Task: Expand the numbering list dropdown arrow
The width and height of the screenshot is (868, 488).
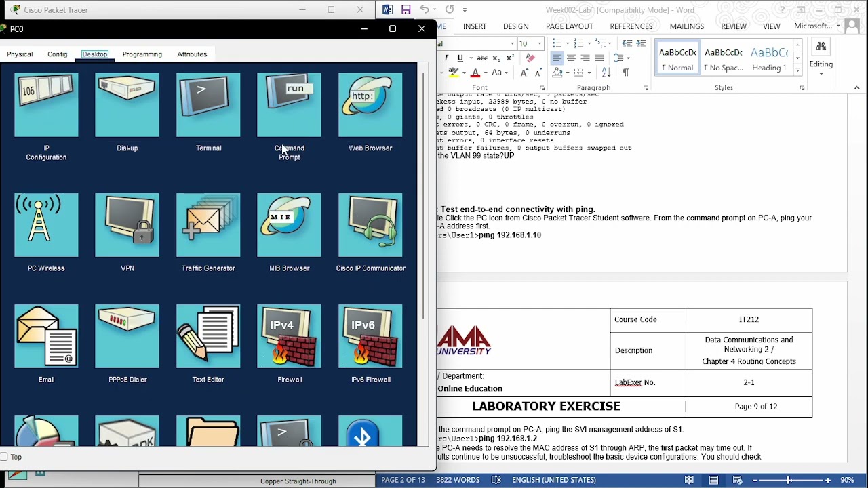Action: tap(589, 43)
